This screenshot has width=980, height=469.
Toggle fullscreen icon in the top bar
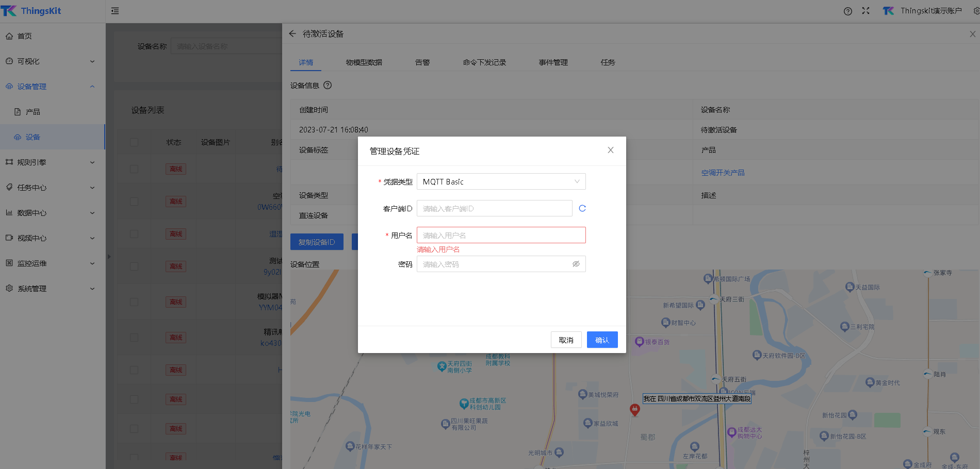click(865, 11)
